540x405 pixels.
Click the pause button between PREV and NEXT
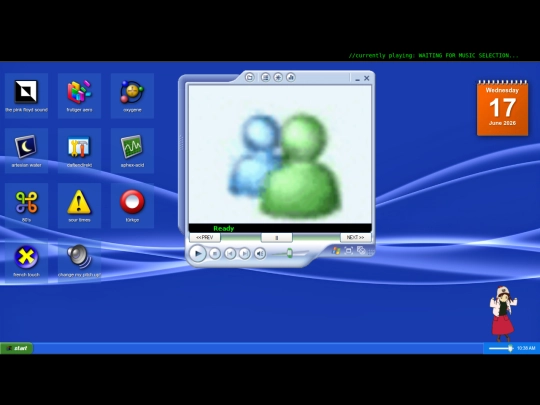pyautogui.click(x=277, y=238)
